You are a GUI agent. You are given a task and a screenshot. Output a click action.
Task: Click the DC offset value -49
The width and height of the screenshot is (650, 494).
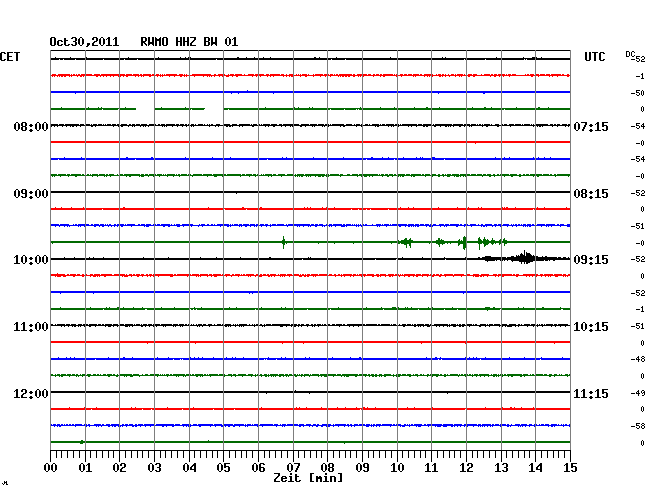coord(638,393)
